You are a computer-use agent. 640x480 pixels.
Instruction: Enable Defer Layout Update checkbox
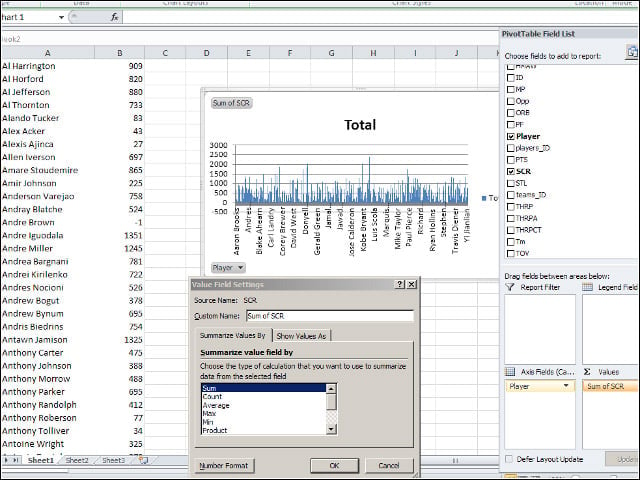pyautogui.click(x=509, y=459)
